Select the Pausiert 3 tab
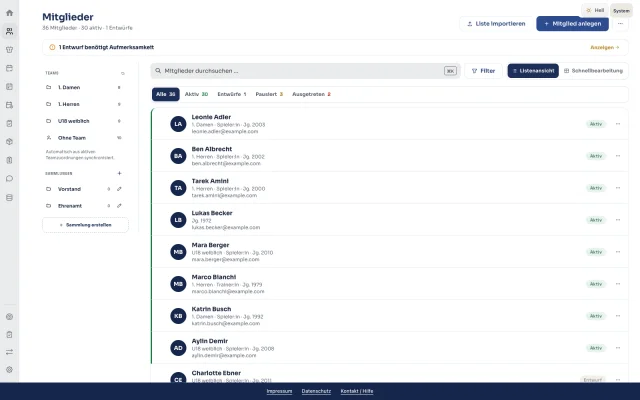The width and height of the screenshot is (640, 400). click(x=269, y=94)
